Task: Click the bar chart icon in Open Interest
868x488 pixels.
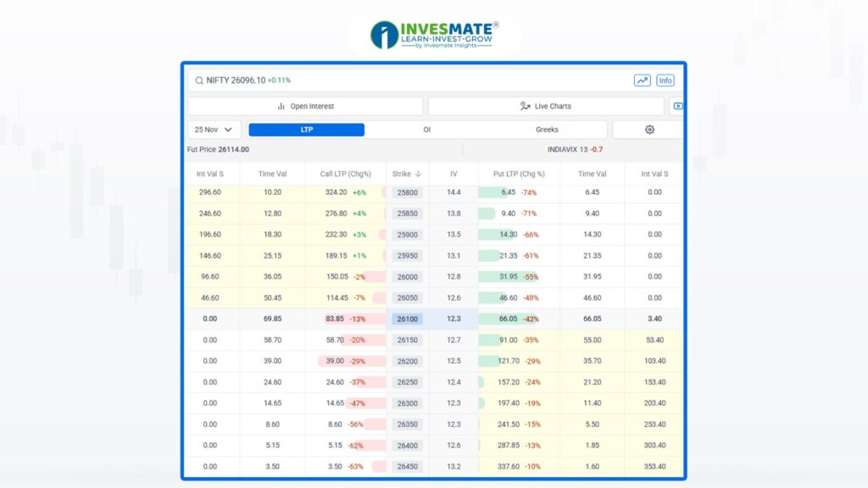Action: tap(281, 107)
